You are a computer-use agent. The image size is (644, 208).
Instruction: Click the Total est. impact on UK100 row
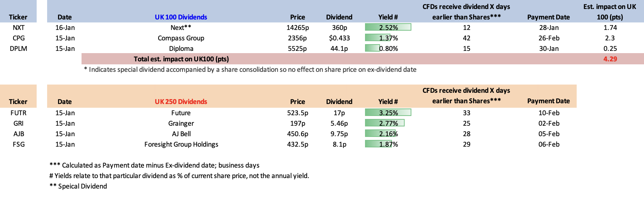[181, 59]
